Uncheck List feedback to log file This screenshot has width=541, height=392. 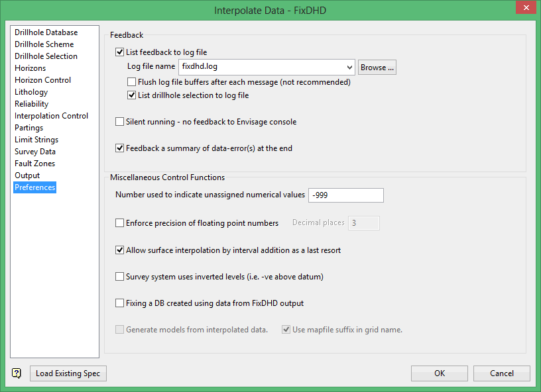coord(120,52)
